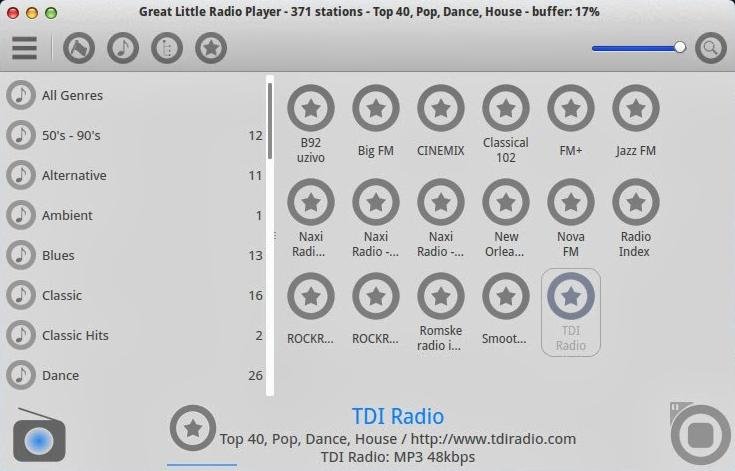This screenshot has width=735, height=471.
Task: Click the radio device icon at bottom left
Action: click(x=39, y=435)
